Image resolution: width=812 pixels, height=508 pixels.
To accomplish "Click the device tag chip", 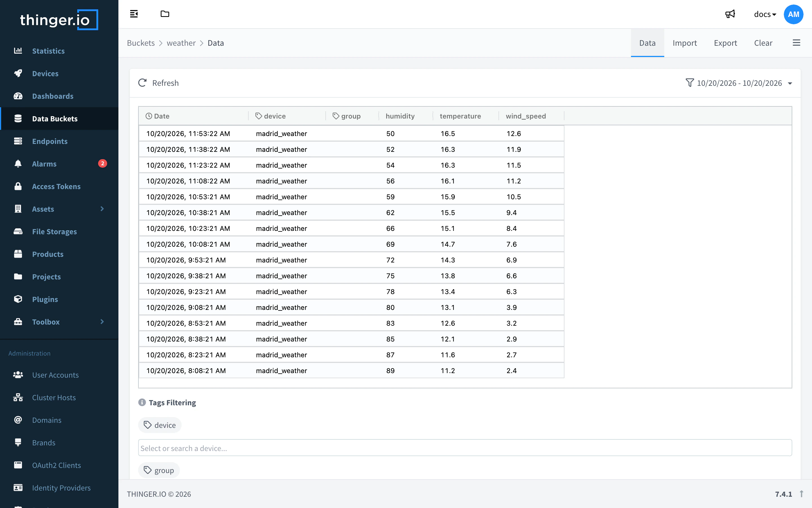I will click(x=160, y=425).
